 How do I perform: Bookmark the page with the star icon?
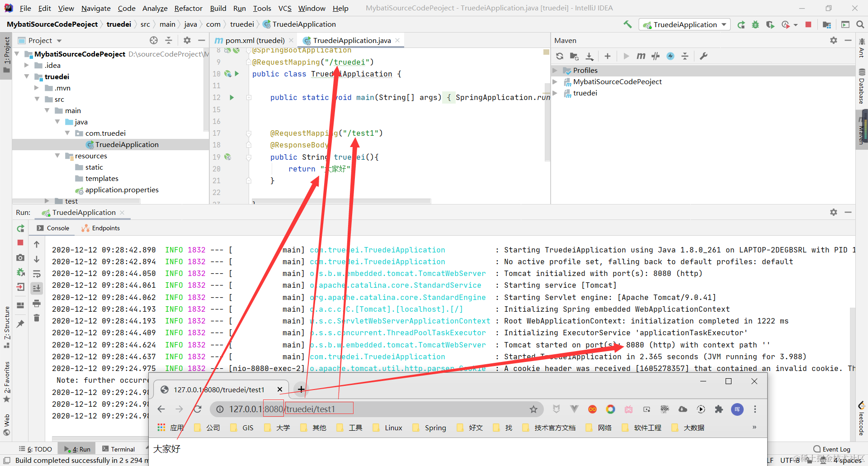click(533, 409)
